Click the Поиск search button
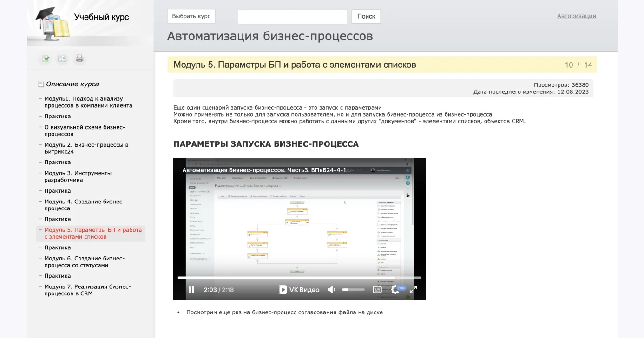This screenshot has height=338, width=644. pyautogui.click(x=366, y=16)
